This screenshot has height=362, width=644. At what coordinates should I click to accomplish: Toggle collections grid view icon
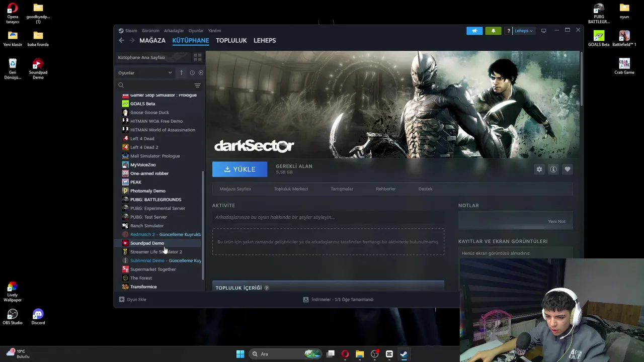(x=198, y=57)
